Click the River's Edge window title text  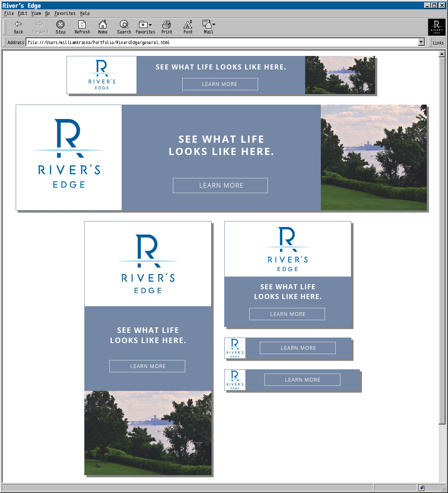pos(21,6)
